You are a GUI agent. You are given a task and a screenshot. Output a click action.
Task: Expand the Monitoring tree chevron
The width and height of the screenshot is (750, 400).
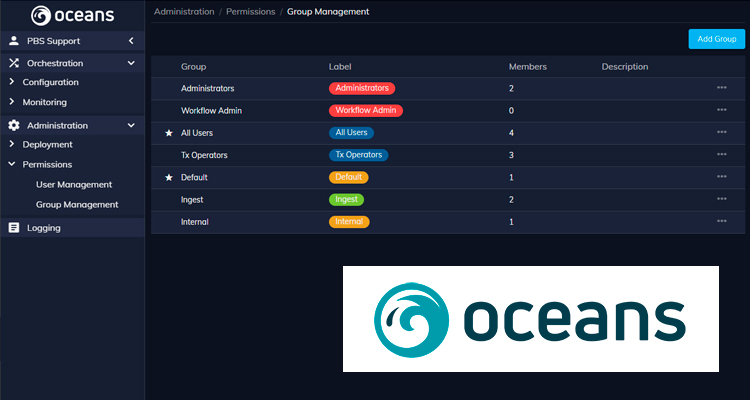tap(12, 101)
